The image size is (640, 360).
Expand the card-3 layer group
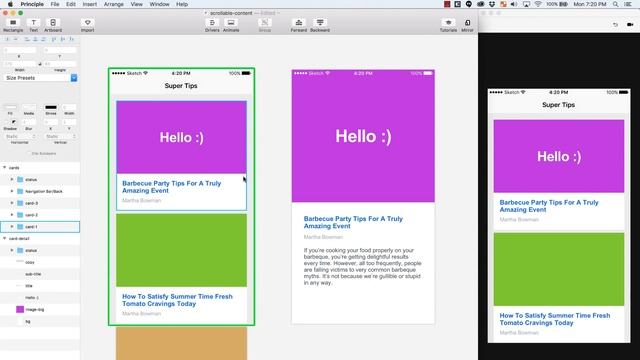coord(12,203)
